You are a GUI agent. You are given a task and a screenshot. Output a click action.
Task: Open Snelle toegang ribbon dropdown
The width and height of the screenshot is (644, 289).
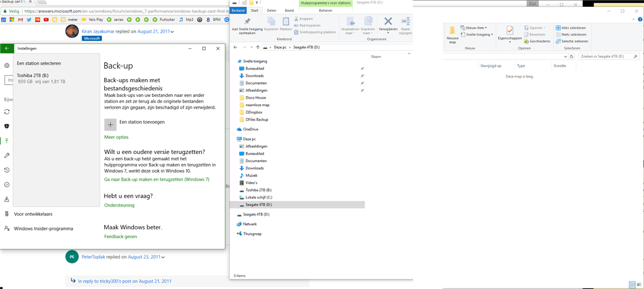[x=477, y=35]
